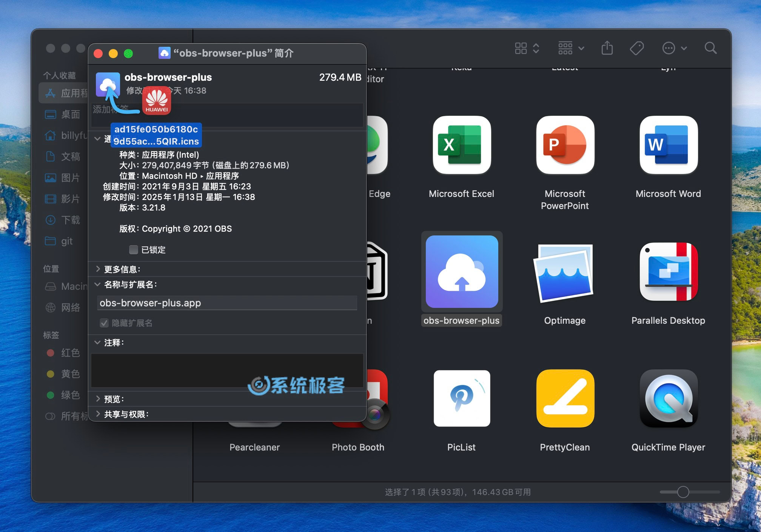Click the Copyright © 2021 OBS text
761x532 pixels.
[x=187, y=229]
